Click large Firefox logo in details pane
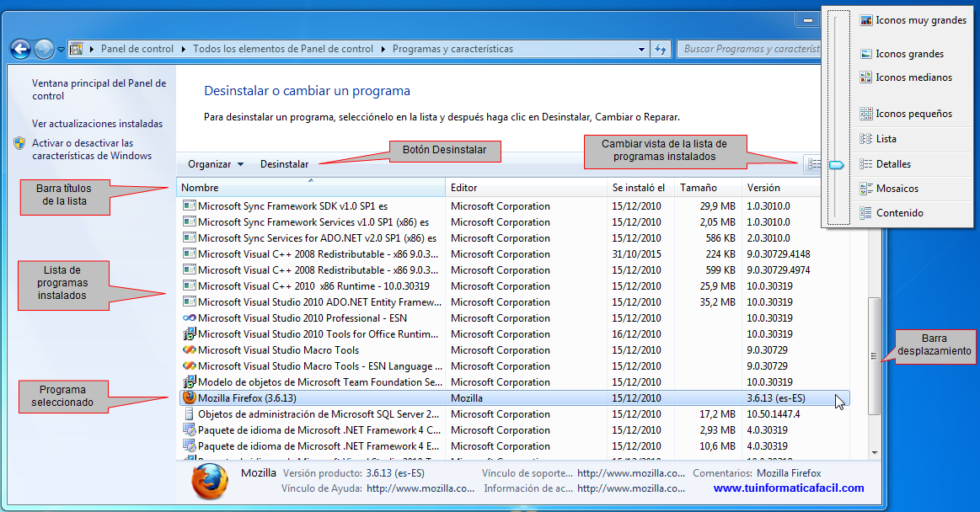Screen dimensions: 980x512 (209, 482)
